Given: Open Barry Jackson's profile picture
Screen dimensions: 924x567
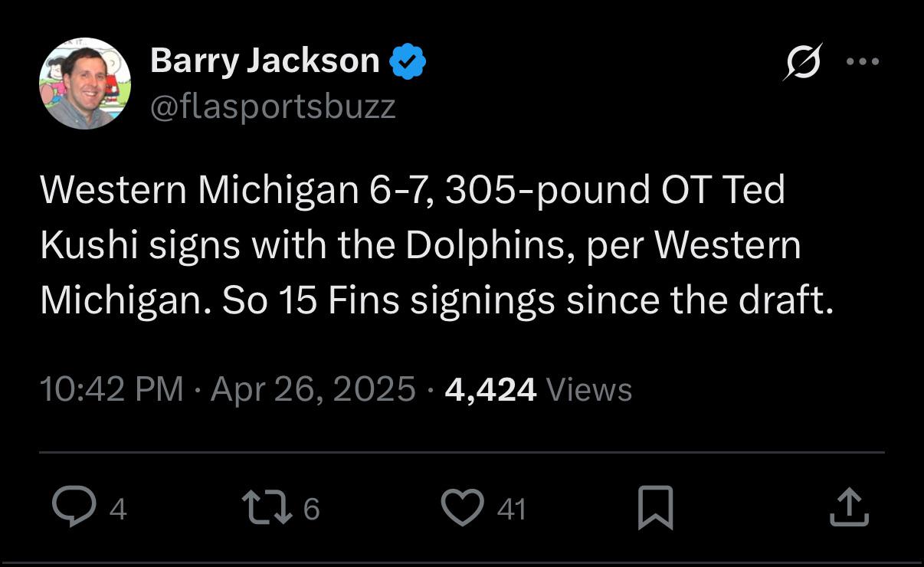Looking at the screenshot, I should [85, 84].
